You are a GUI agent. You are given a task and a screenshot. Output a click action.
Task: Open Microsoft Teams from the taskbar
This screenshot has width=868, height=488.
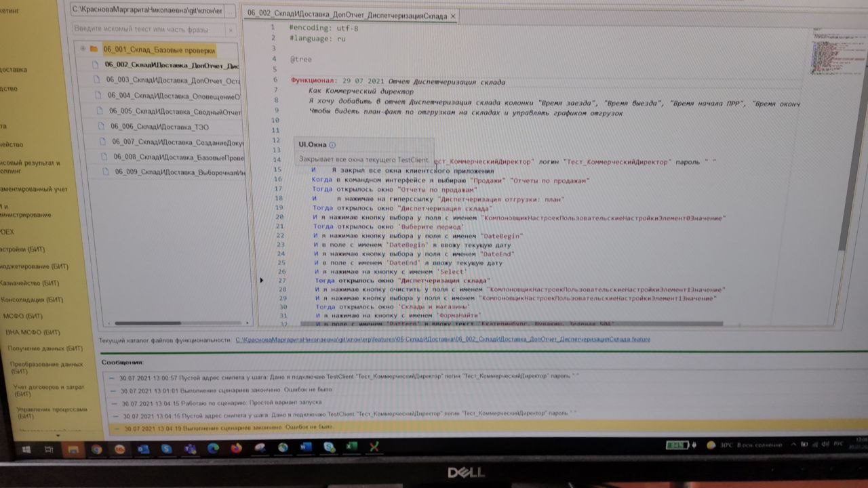click(190, 448)
